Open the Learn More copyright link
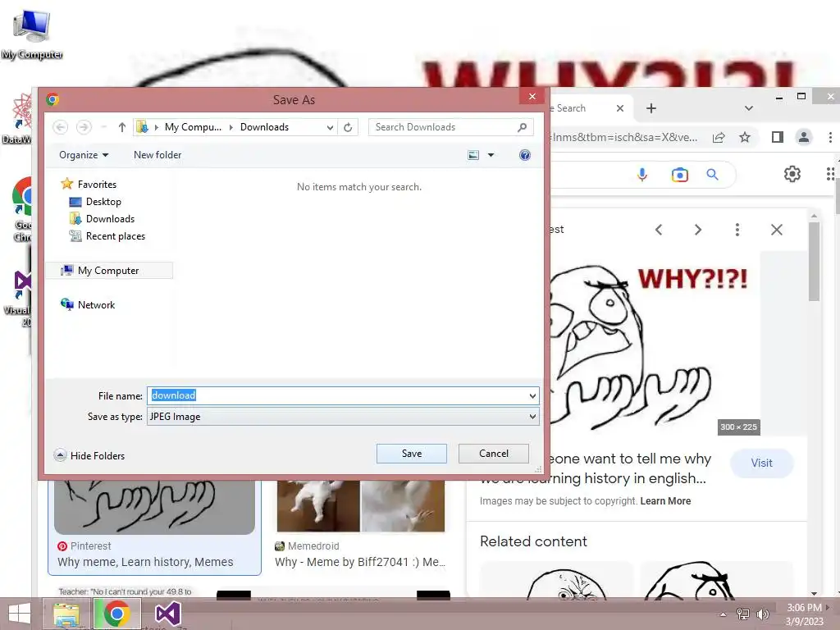This screenshot has width=840, height=630. (x=665, y=501)
